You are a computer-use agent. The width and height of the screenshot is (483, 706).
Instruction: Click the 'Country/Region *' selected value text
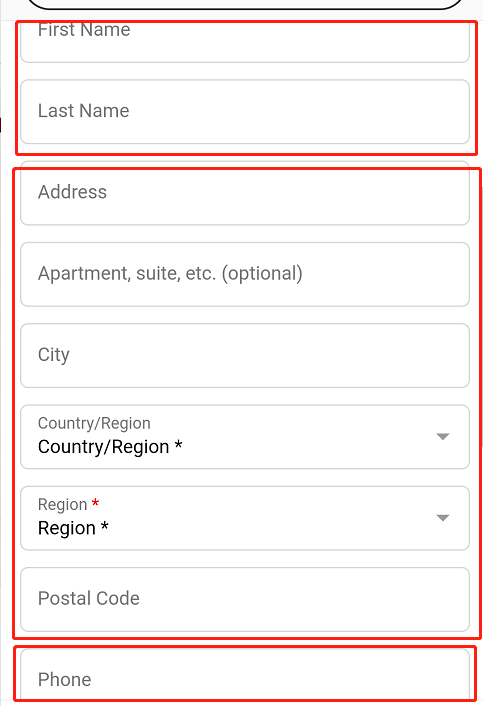click(x=110, y=447)
